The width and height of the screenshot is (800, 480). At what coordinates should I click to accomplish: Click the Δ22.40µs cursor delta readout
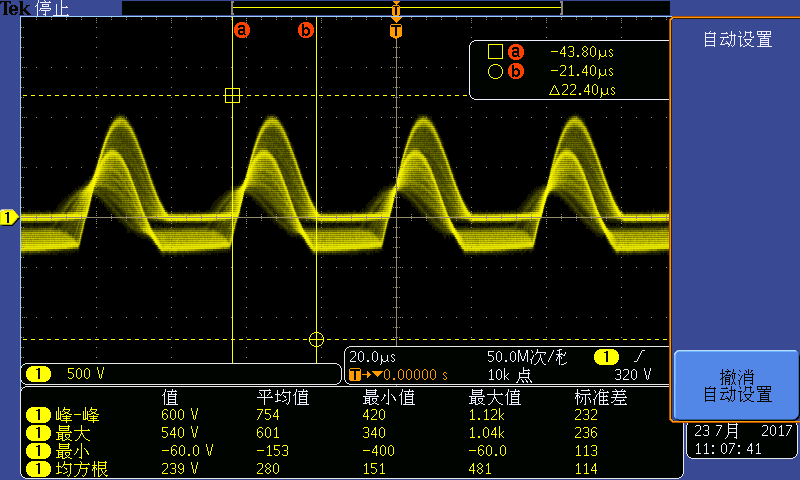tap(582, 90)
